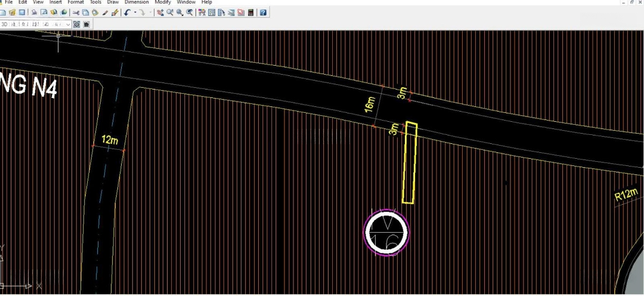Click the blue Help question mark icon

tap(263, 13)
